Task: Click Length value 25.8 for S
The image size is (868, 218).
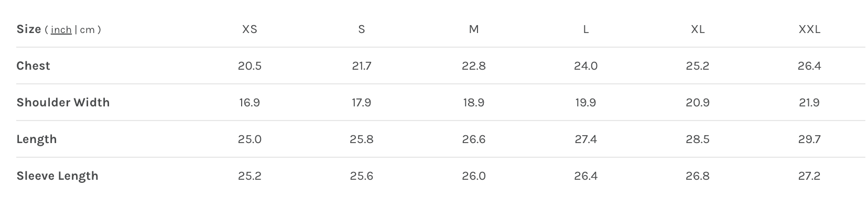Action: click(362, 139)
